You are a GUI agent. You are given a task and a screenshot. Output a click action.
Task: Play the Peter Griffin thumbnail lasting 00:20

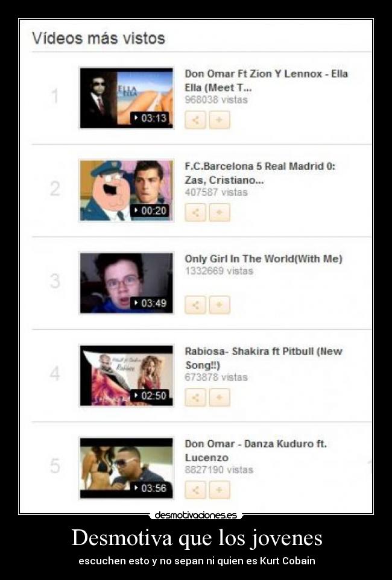(x=127, y=191)
